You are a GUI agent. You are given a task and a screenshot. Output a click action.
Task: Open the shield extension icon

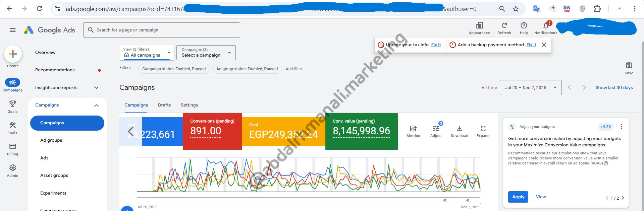point(582,9)
